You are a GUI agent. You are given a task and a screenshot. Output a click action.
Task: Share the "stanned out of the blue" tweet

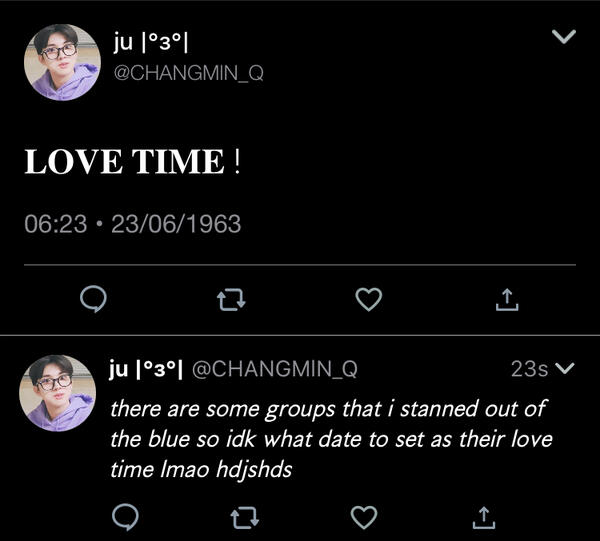point(483,516)
